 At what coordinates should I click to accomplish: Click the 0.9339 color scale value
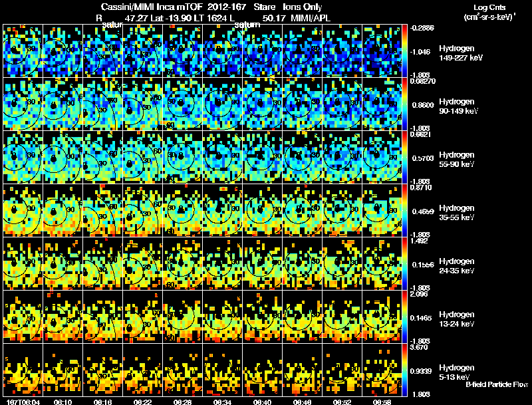tap(423, 372)
